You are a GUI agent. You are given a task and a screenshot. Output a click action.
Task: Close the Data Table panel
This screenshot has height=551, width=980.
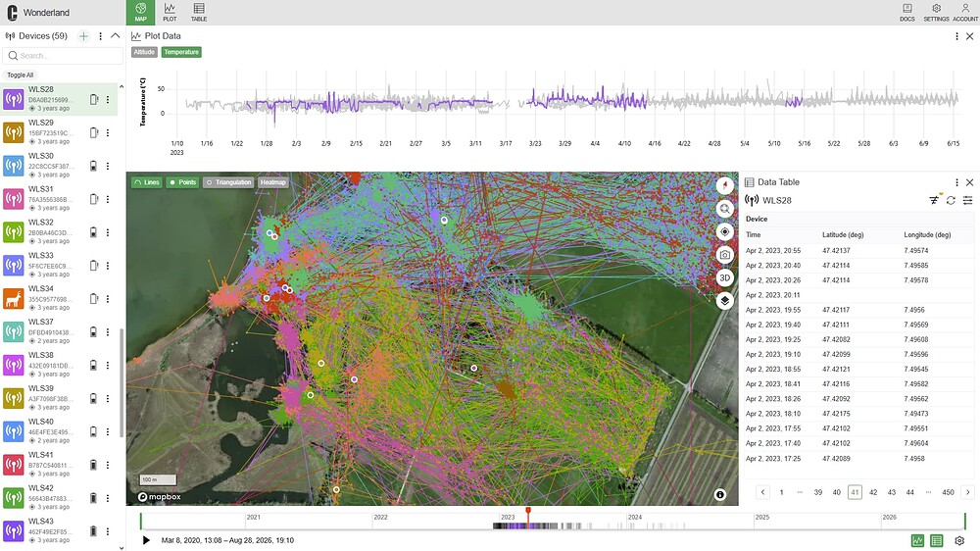[969, 182]
